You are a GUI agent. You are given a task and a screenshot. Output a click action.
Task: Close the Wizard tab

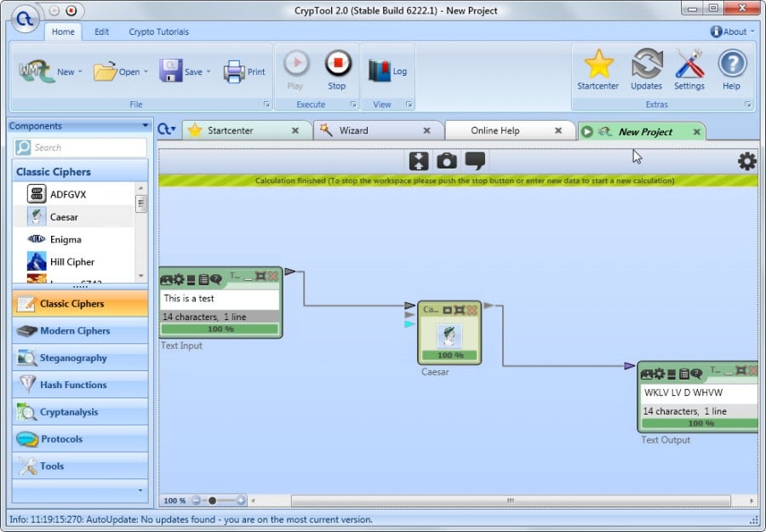427,130
